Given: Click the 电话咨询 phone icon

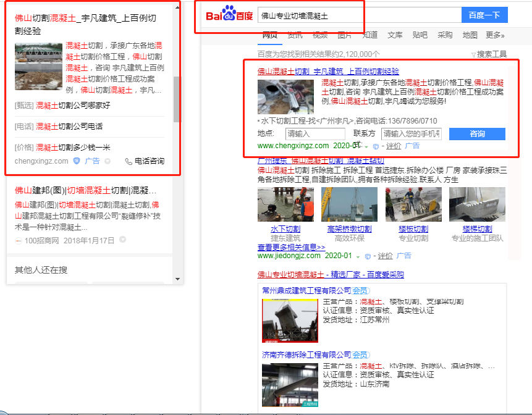Looking at the screenshot, I should (129, 161).
